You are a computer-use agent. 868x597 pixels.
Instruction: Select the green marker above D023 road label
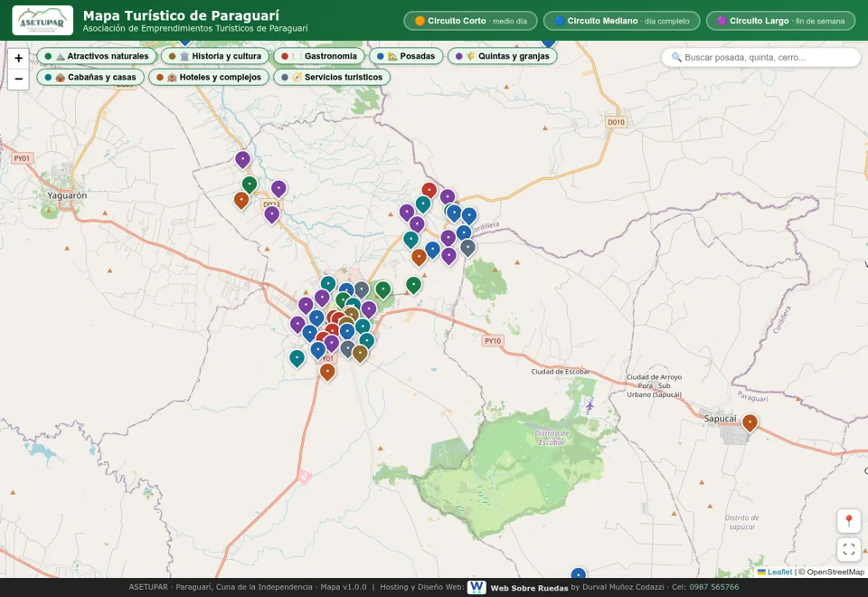click(250, 185)
